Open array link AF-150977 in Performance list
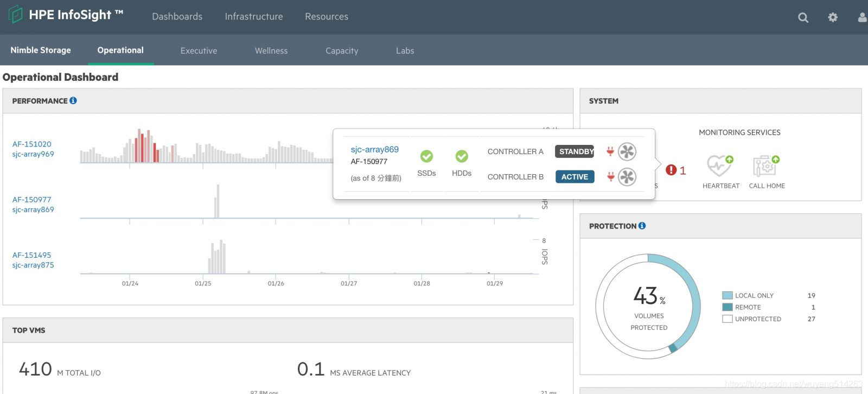The height and width of the screenshot is (394, 868). coord(32,199)
